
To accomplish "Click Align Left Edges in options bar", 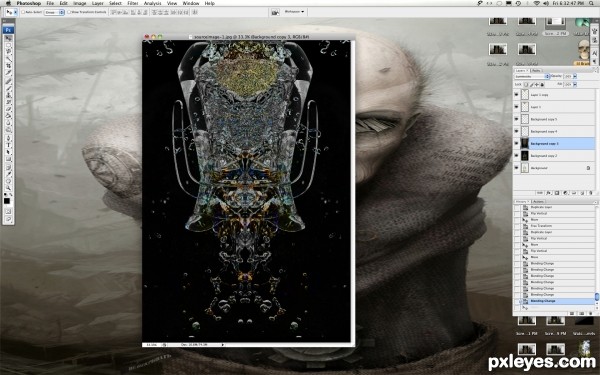I will coord(133,12).
